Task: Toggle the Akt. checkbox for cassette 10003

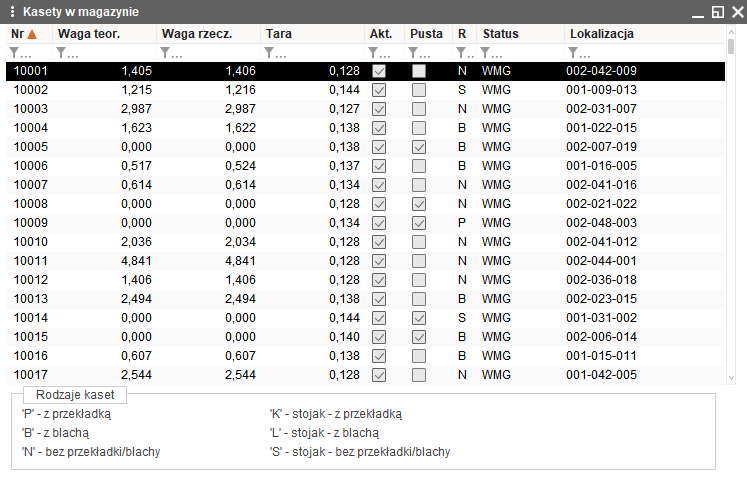Action: click(x=379, y=109)
